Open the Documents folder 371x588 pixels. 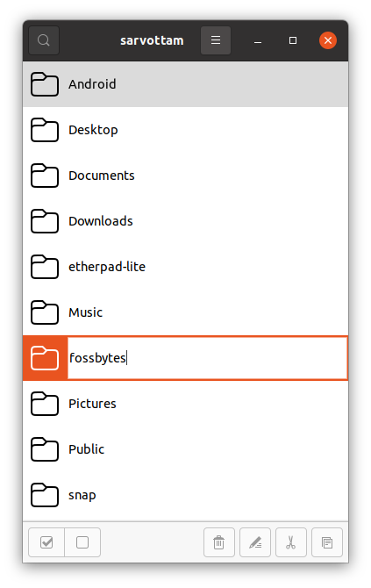(186, 176)
